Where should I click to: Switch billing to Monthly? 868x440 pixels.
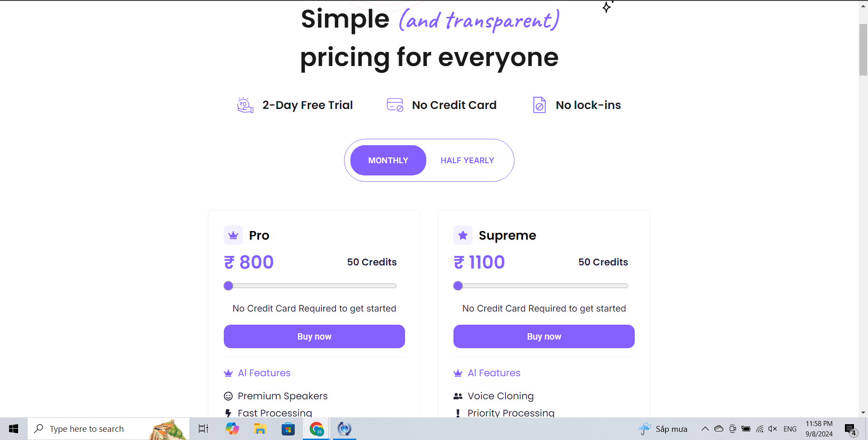point(388,161)
